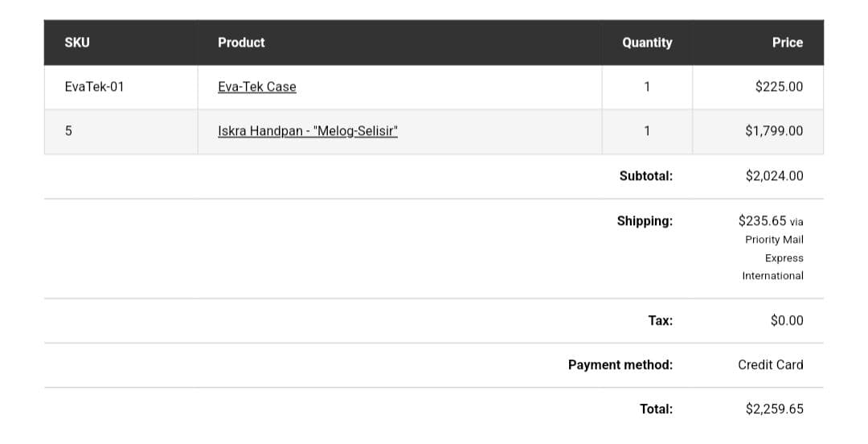Image resolution: width=868 pixels, height=444 pixels.
Task: Select the $225.00 price cell
Action: pos(778,87)
